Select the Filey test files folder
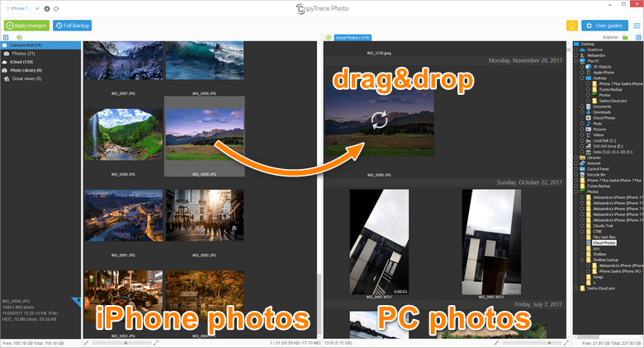This screenshot has width=644, height=348. point(604,237)
